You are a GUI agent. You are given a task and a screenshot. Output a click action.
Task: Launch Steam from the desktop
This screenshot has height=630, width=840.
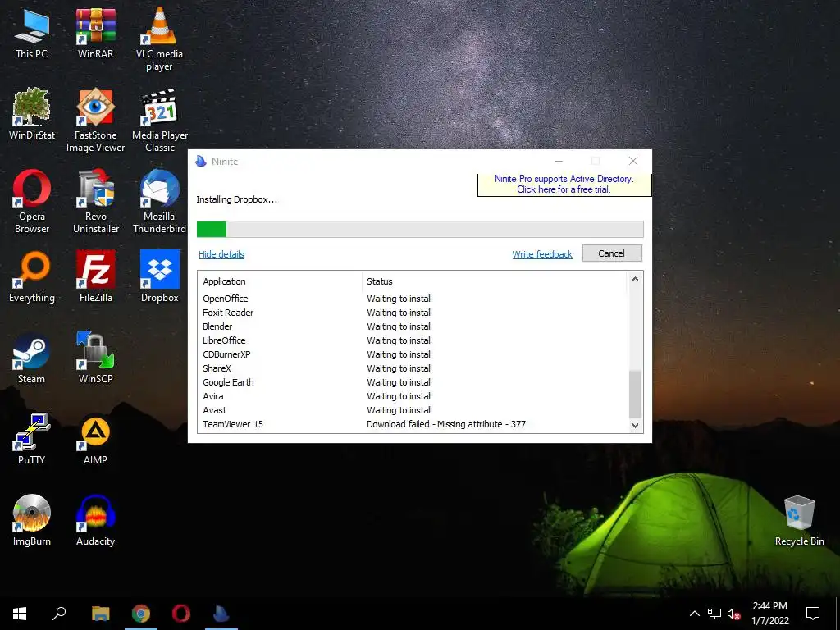[x=32, y=358]
